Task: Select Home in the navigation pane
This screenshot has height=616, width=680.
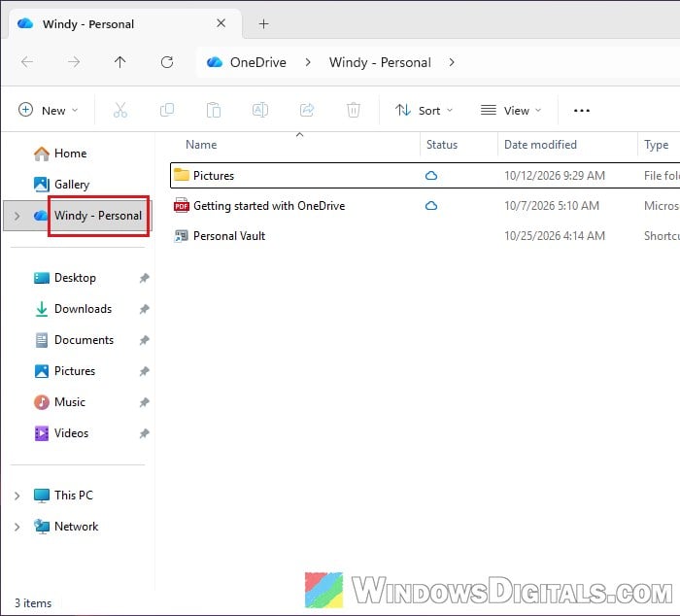Action: coord(70,154)
